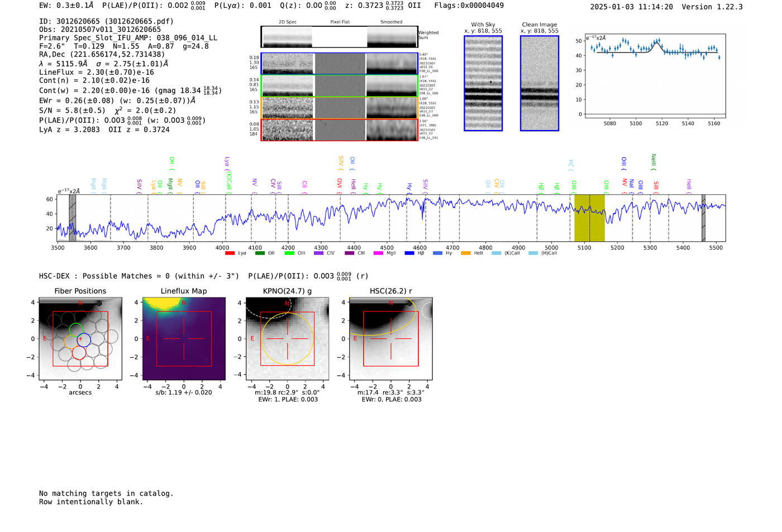Image resolution: width=782 pixels, height=532 pixels.
Task: Click the Pixel Flat column header
Action: [x=340, y=22]
